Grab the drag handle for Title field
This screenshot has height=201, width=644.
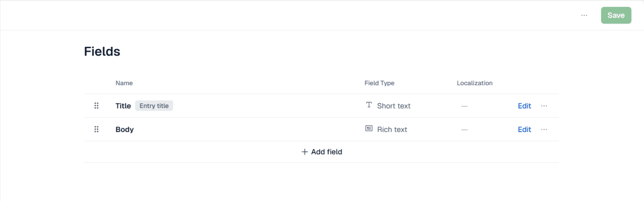[96, 106]
